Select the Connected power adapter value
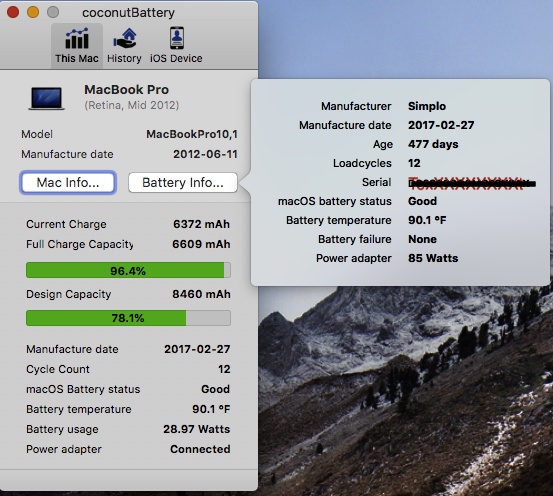The image size is (553, 496). click(x=200, y=449)
